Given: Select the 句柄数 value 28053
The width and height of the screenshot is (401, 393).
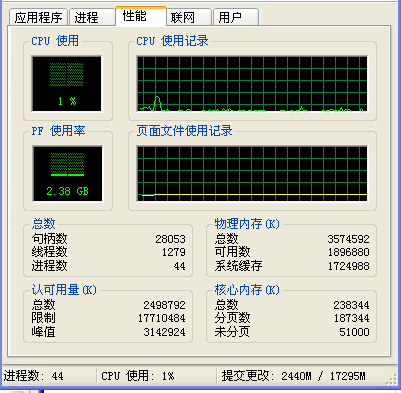Looking at the screenshot, I should (170, 239).
